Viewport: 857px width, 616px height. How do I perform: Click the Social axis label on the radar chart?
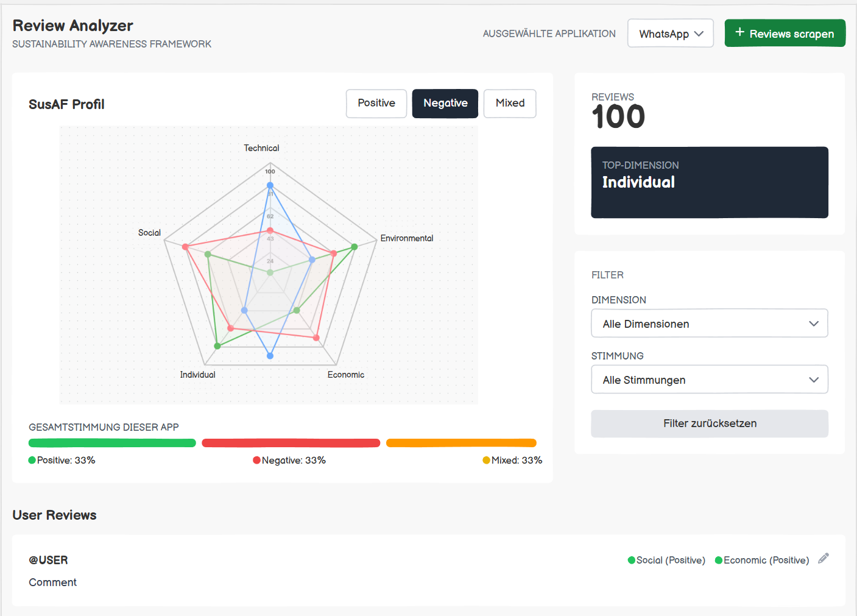[149, 233]
